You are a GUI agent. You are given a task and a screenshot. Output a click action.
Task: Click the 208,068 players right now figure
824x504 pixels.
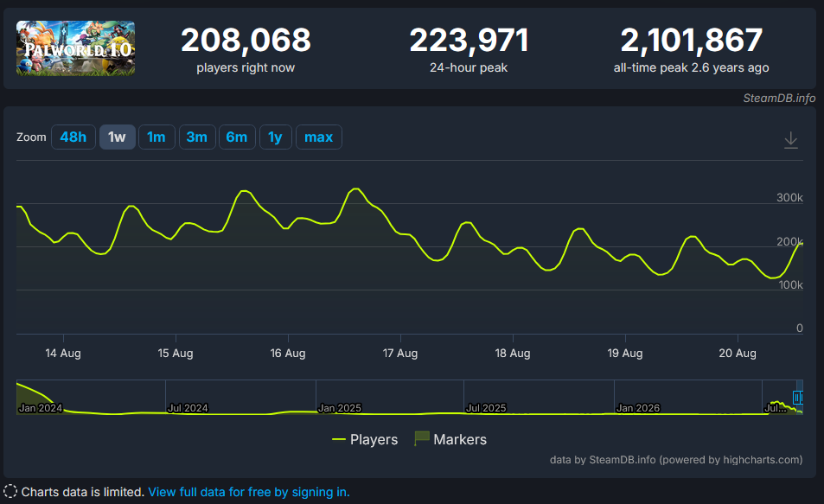246,40
